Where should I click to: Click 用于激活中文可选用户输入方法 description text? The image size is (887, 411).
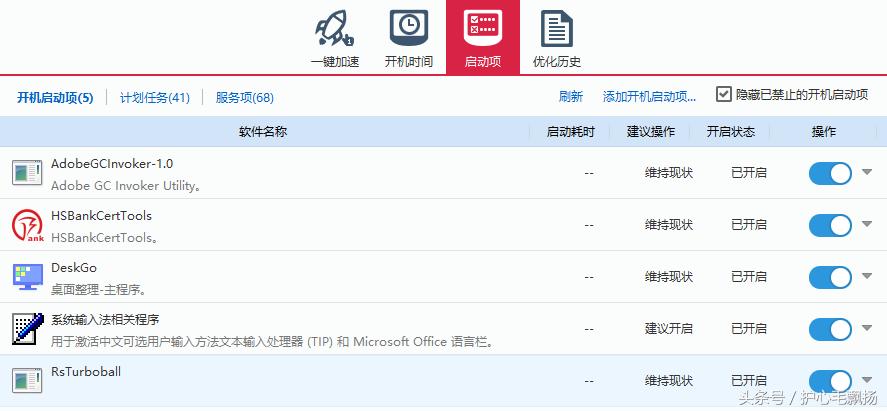[273, 342]
